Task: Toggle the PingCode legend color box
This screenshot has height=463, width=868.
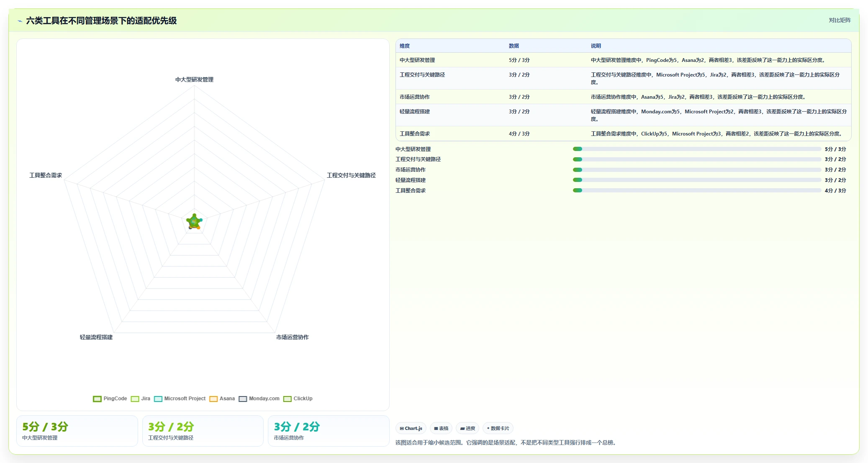Action: (x=97, y=399)
